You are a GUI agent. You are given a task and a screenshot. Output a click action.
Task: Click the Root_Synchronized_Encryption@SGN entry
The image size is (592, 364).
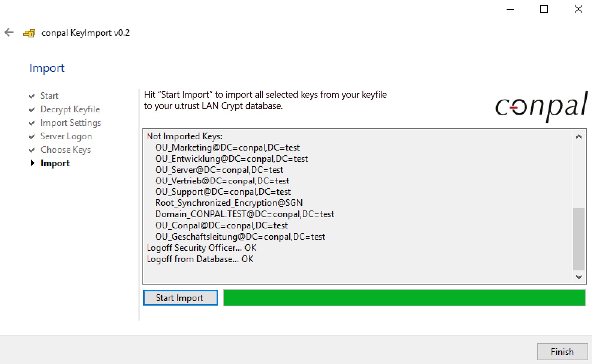229,203
